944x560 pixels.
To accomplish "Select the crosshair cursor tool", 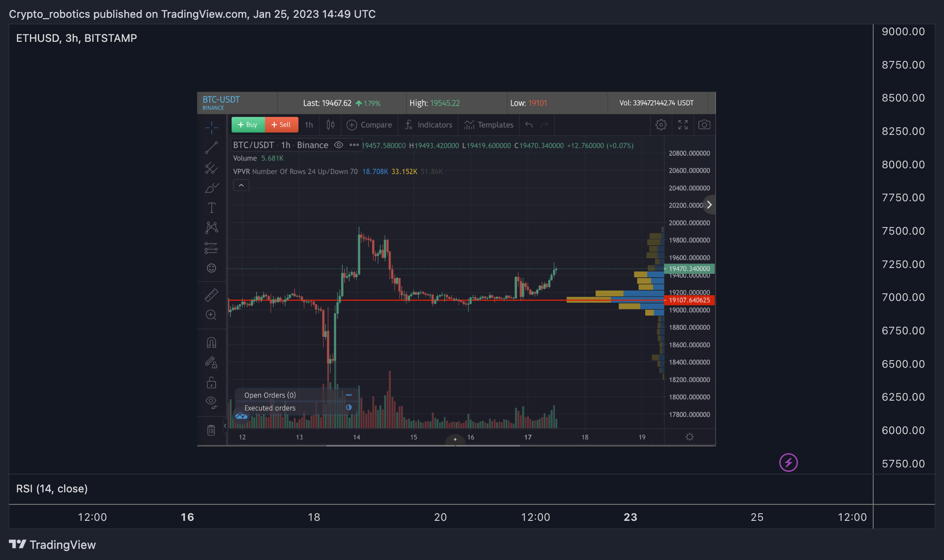I will (x=212, y=127).
